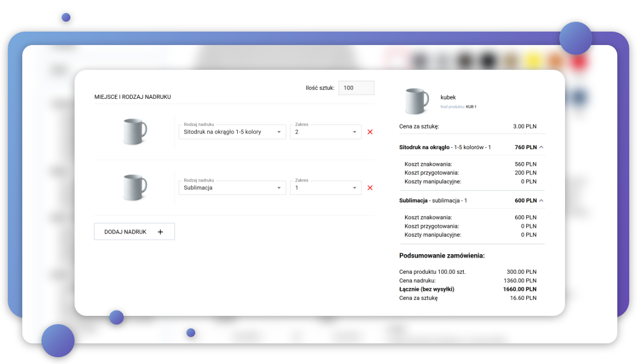Pick the blurred red color swatch
Viewport: 637px width, 364px height.
(x=580, y=61)
